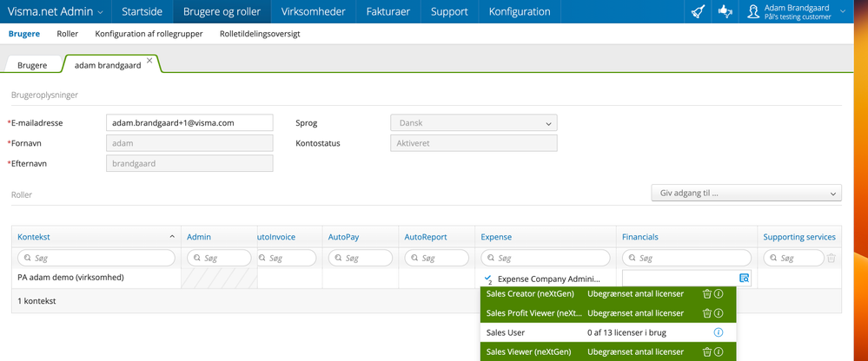
Task: Sort by the Admin column header
Action: pyautogui.click(x=199, y=237)
